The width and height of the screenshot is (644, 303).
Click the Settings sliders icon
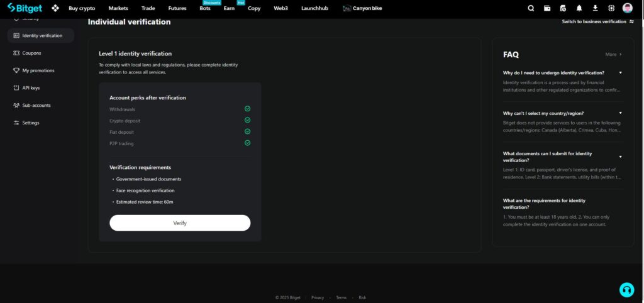(16, 123)
